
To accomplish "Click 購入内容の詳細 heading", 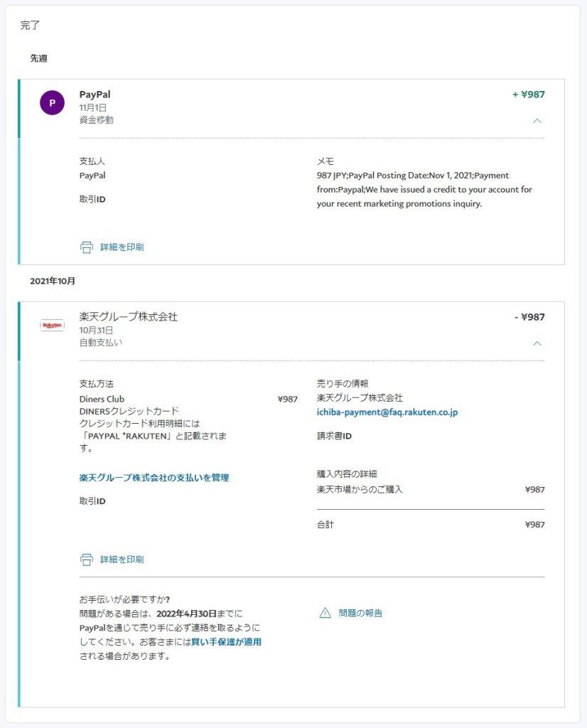I will click(x=347, y=473).
